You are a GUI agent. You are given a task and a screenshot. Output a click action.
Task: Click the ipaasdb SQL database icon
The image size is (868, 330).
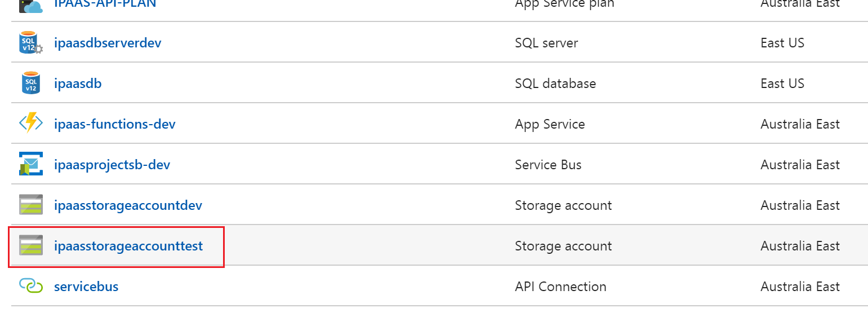30,83
